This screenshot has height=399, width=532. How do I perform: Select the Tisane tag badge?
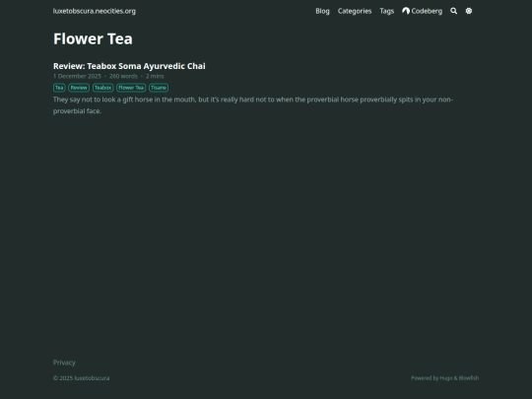click(159, 88)
